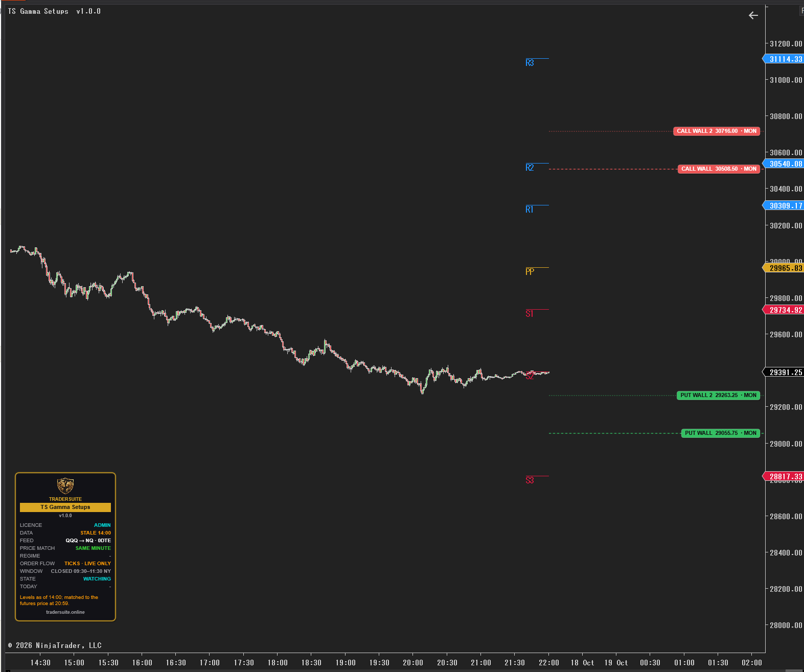This screenshot has width=804, height=672.
Task: Select the S3 support level label
Action: [530, 480]
